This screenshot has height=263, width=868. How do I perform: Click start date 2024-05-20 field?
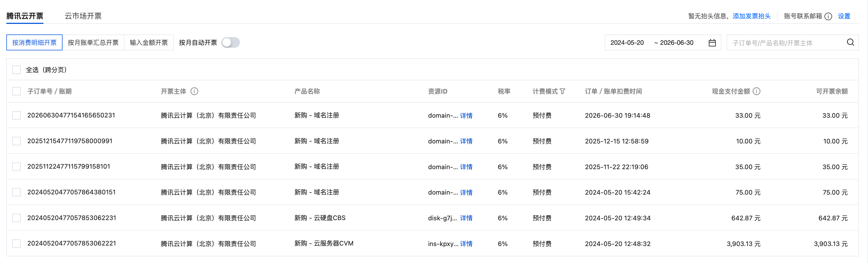627,42
